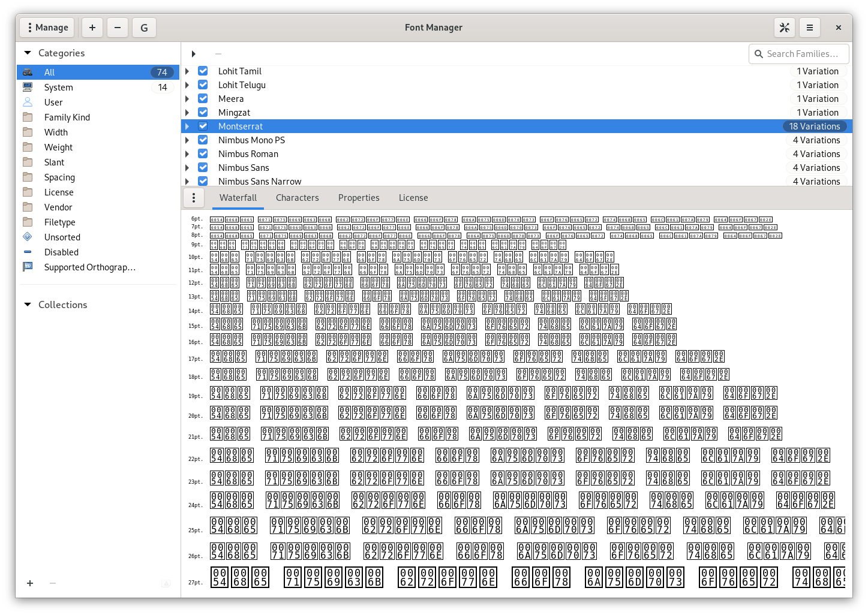868x615 pixels.
Task: Uncheck the Montserrat font checkbox
Action: pos(203,126)
